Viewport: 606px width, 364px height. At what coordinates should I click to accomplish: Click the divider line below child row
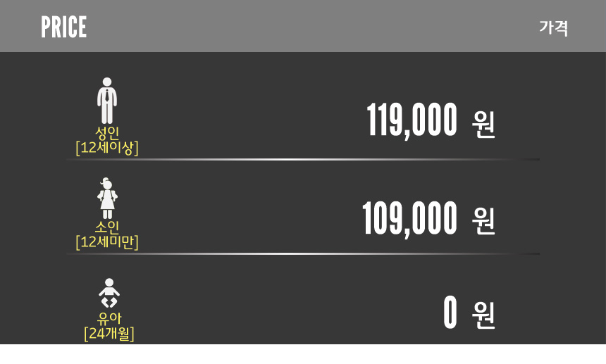(303, 253)
